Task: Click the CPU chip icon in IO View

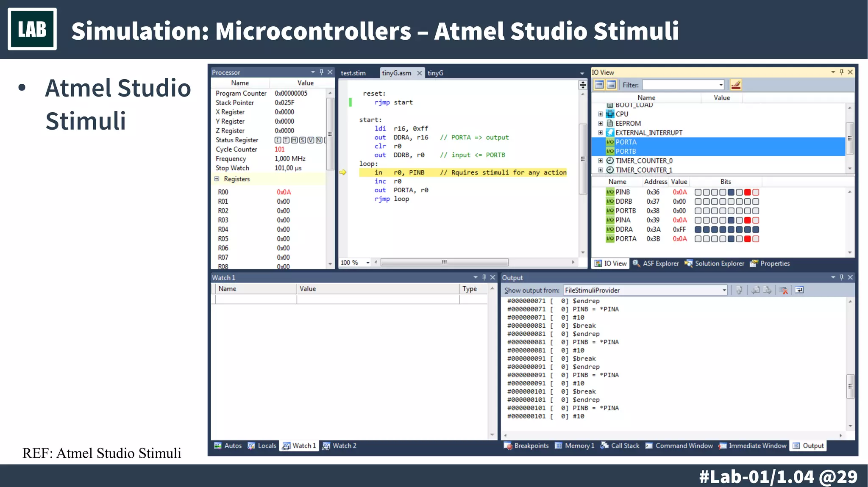Action: tap(610, 114)
